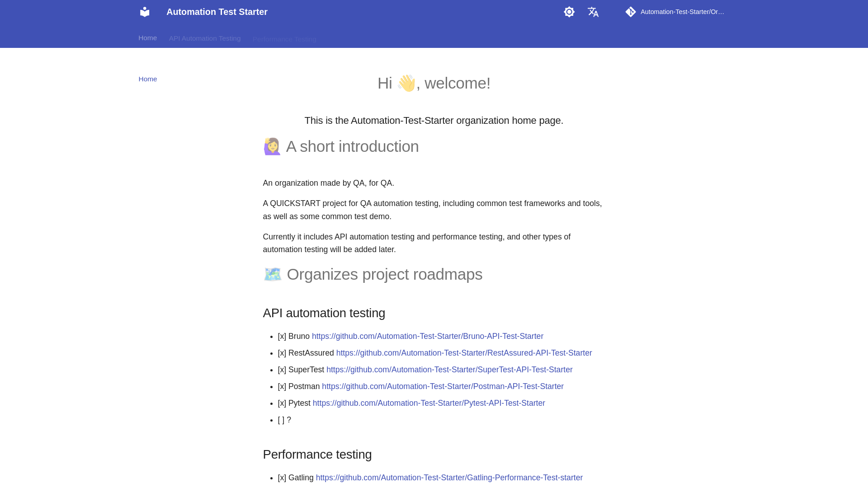Switch to Performance Testing tab
Viewport: 868px width, 488px height.
[x=284, y=39]
